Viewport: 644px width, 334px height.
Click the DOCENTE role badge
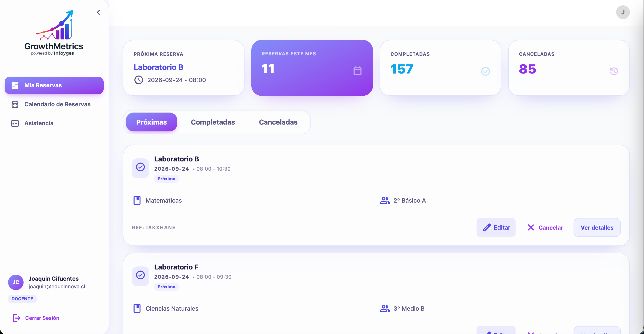tap(22, 299)
